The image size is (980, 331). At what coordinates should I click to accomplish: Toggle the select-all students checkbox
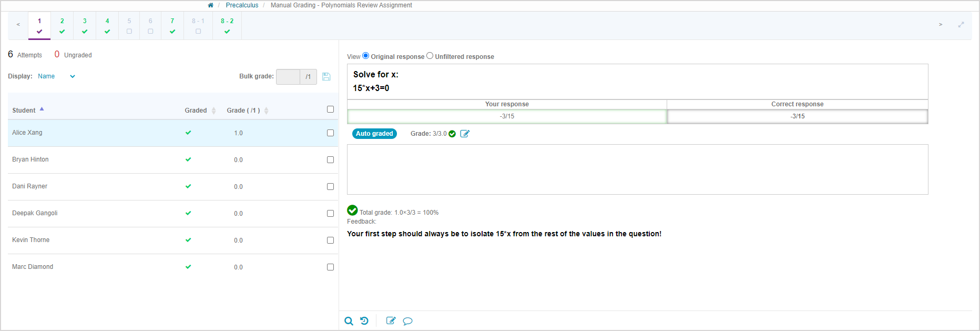pos(330,109)
